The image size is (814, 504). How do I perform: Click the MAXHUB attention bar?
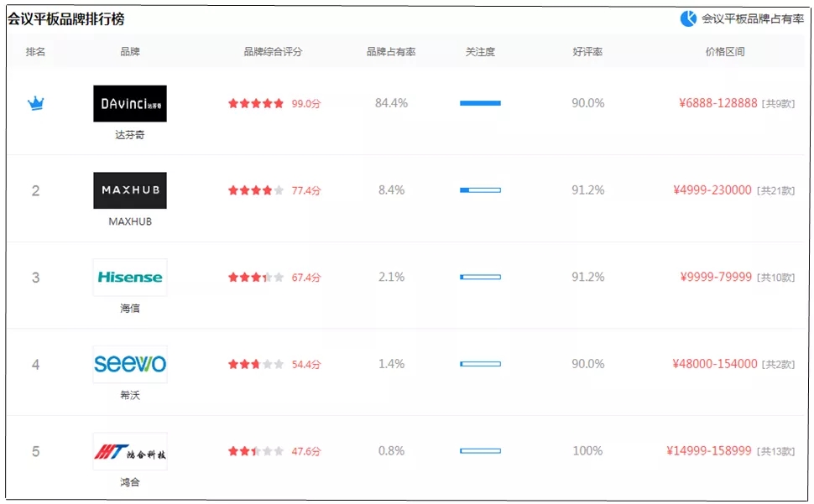[480, 190]
